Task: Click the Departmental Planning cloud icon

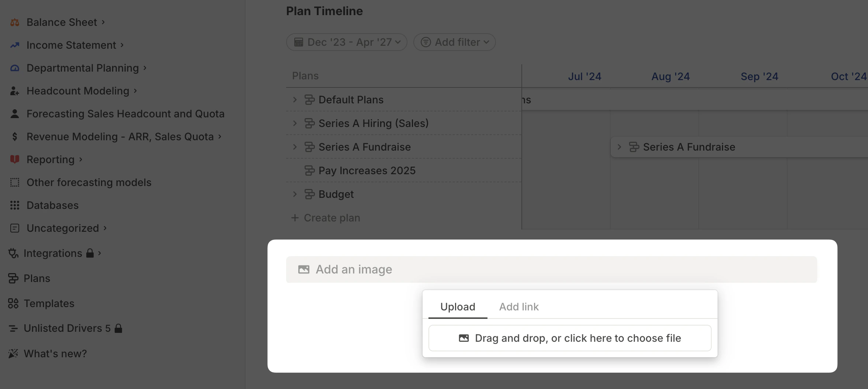Action: point(14,68)
